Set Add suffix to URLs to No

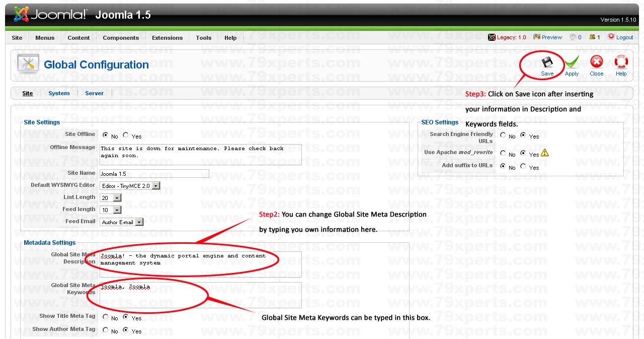pyautogui.click(x=503, y=167)
